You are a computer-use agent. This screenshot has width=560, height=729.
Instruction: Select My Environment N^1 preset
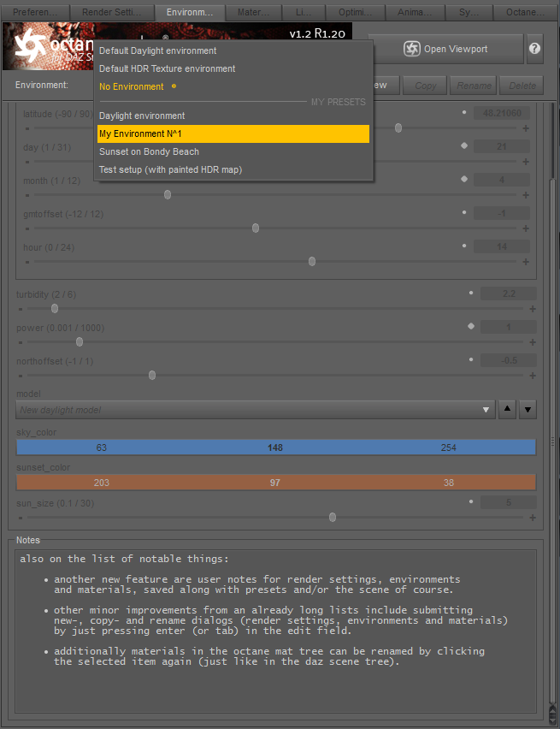(233, 133)
